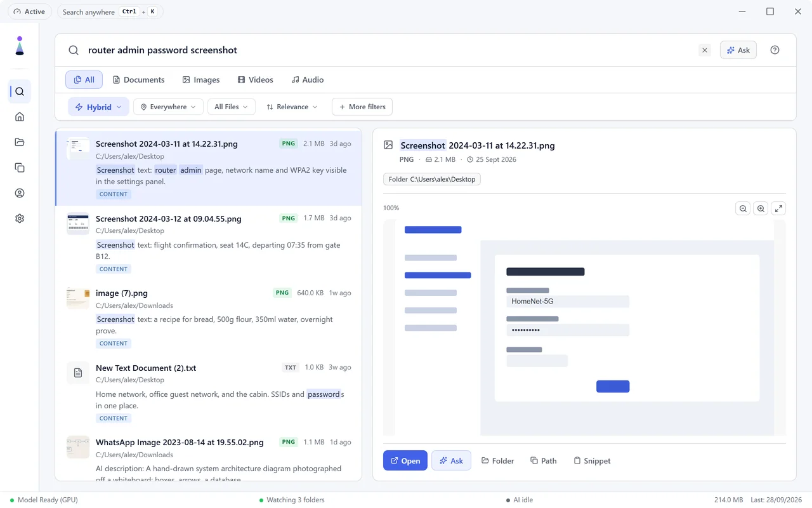Image resolution: width=812 pixels, height=508 pixels.
Task: Clear the search query with X button
Action: pyautogui.click(x=705, y=50)
